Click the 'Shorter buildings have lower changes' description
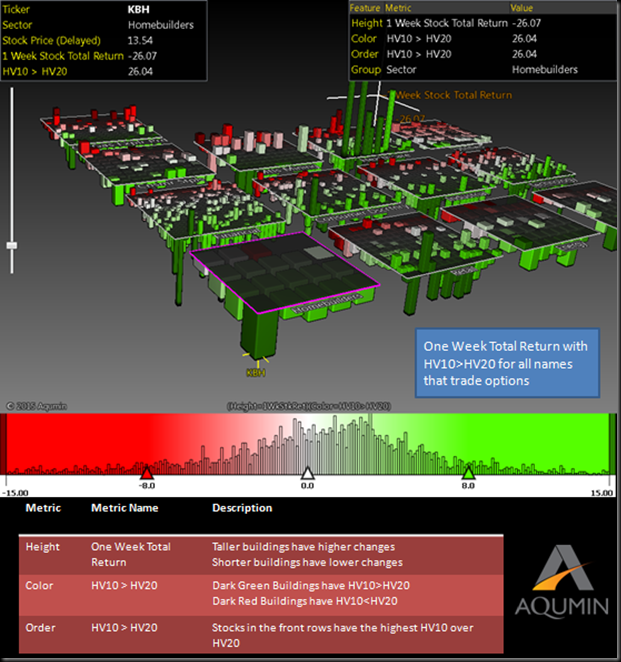Viewport: 621px width, 662px height. tap(307, 562)
